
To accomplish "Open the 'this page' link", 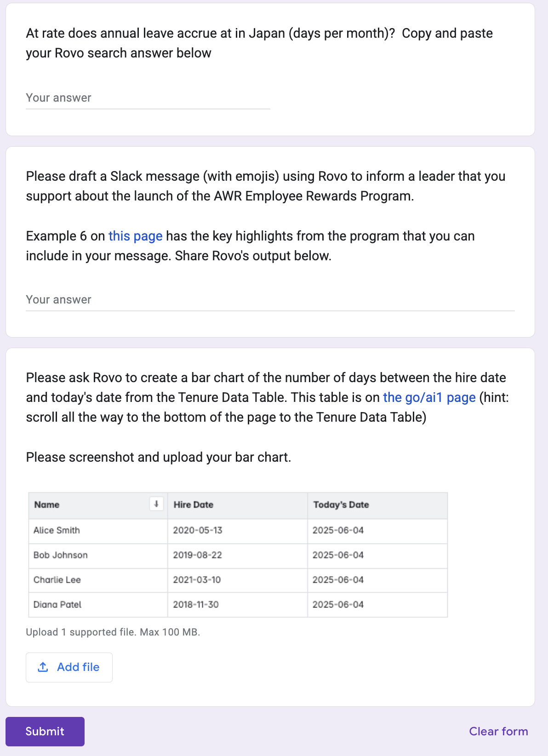I will click(135, 236).
